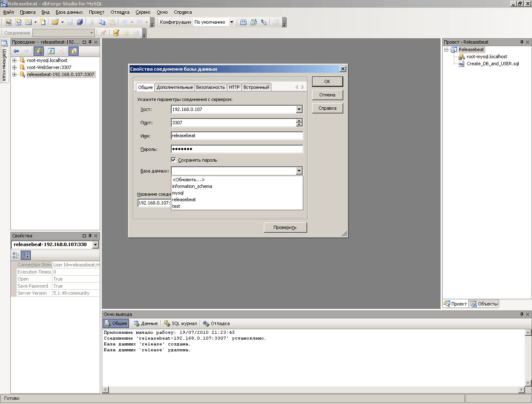This screenshot has height=404, width=532.
Task: Click the output window vertical scrollbar down arrow
Action: 528,383
